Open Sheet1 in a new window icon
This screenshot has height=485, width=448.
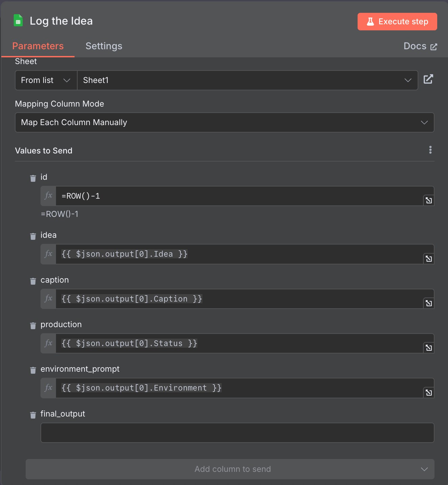[x=428, y=79]
